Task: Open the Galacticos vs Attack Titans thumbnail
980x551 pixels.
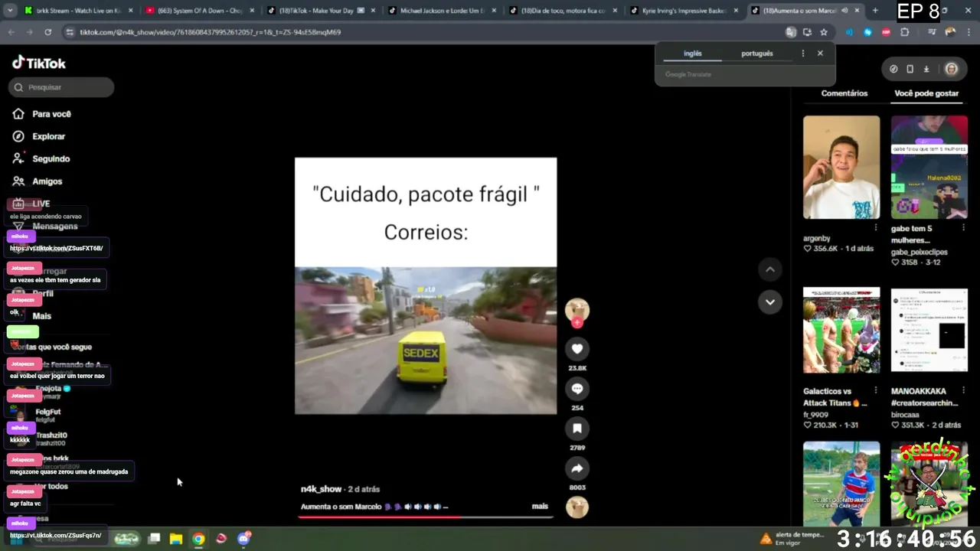Action: pos(841,330)
